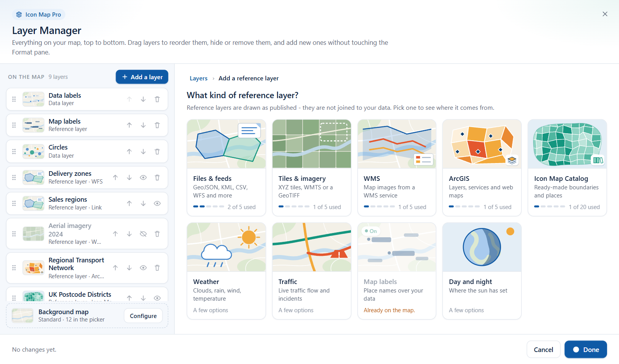Show the hidden Aerial imagery 2024 layer
This screenshot has height=364, width=619.
pyautogui.click(x=143, y=234)
